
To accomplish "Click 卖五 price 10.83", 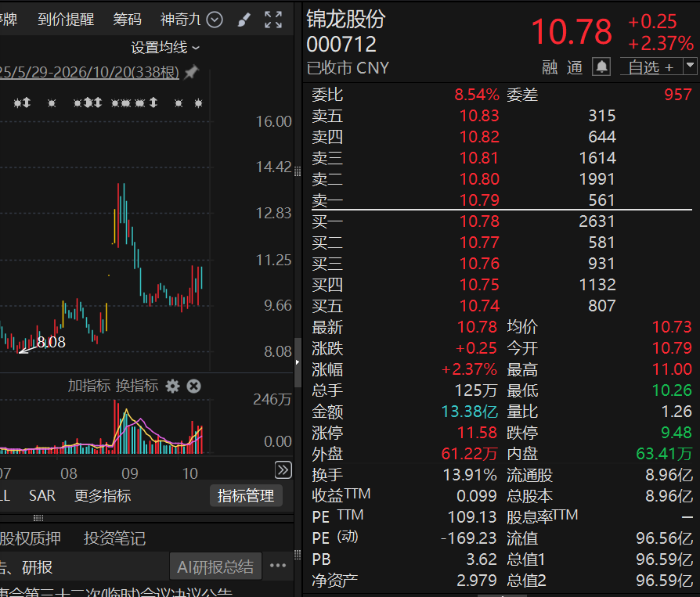I will coord(479,116).
